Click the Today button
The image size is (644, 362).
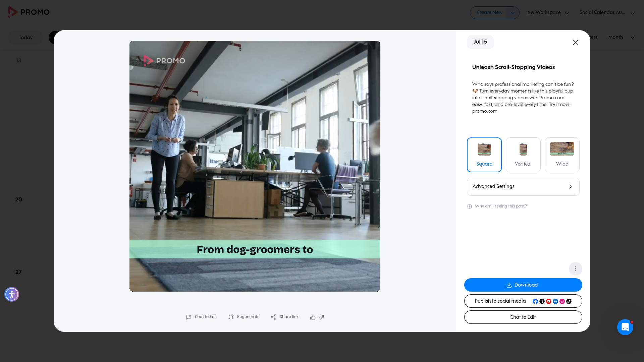click(25, 38)
